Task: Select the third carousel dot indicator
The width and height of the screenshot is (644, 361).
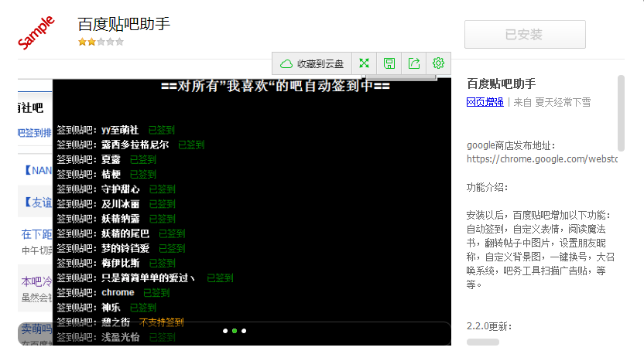Action: click(x=244, y=331)
